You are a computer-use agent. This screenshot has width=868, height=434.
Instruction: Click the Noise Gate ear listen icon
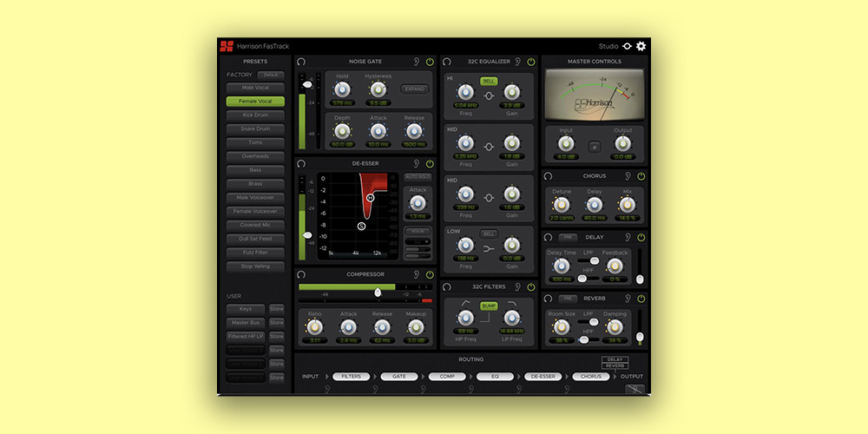(x=416, y=62)
